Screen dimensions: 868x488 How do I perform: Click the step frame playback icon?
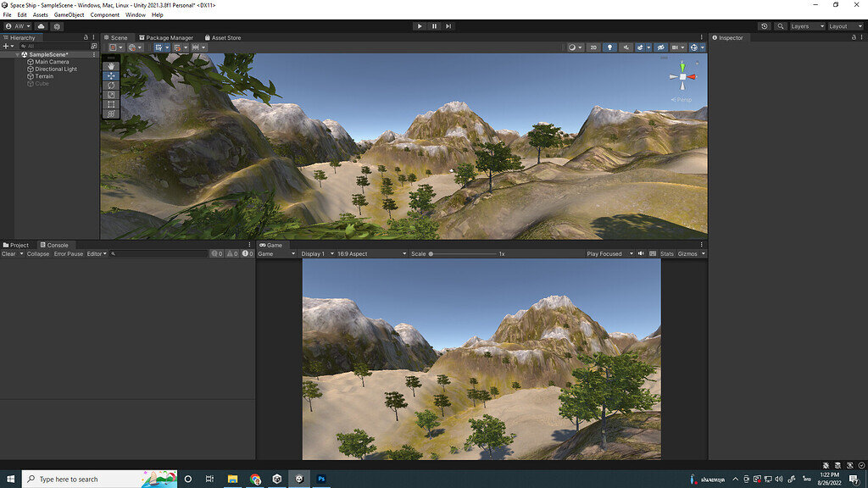(x=448, y=25)
